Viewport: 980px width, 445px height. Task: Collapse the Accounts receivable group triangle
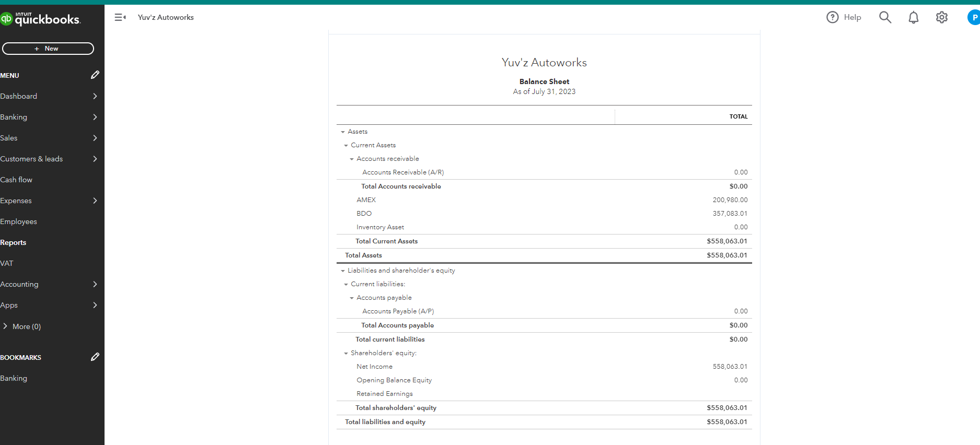pos(352,159)
